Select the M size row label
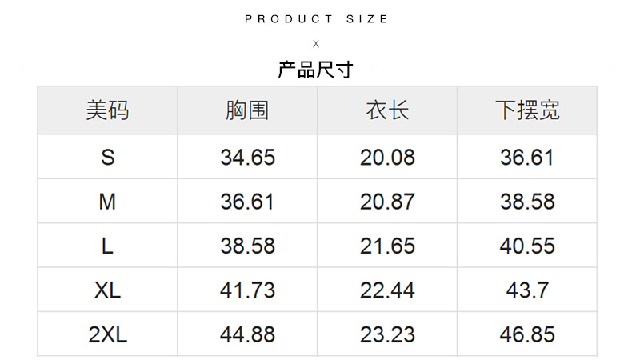Screen dimensions: 632x364 pos(107,202)
